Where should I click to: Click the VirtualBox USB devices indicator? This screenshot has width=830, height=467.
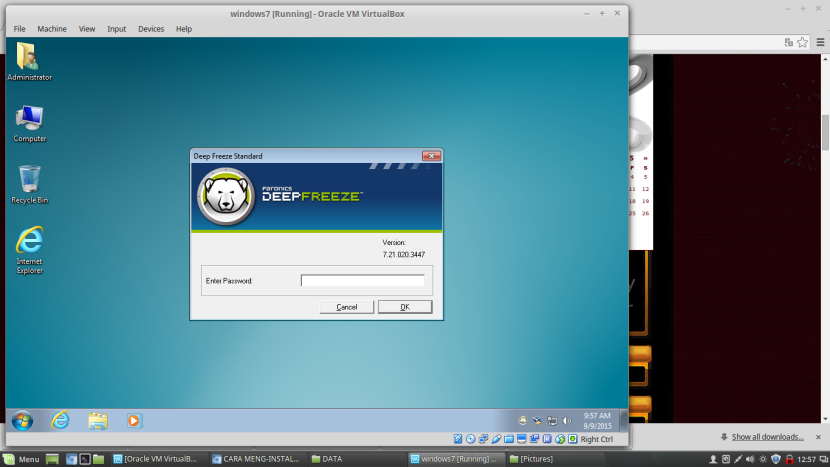(496, 439)
